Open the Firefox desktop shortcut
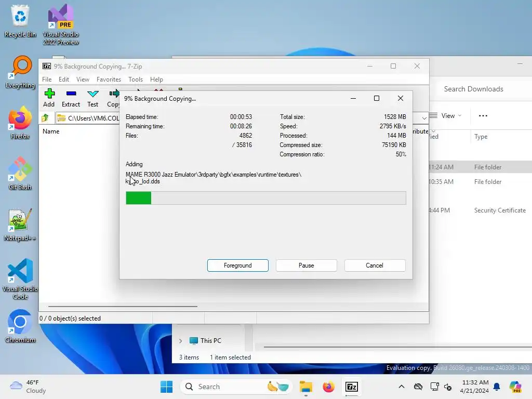 point(20,123)
